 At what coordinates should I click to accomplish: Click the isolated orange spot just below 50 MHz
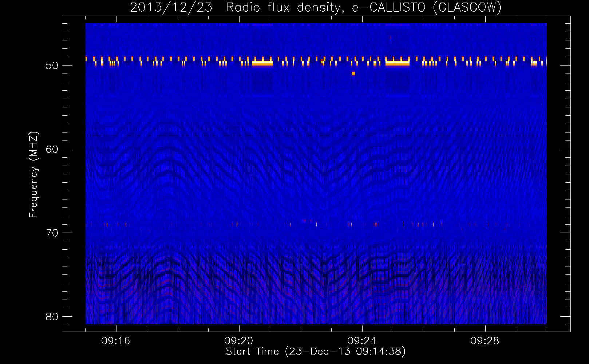tap(353, 74)
